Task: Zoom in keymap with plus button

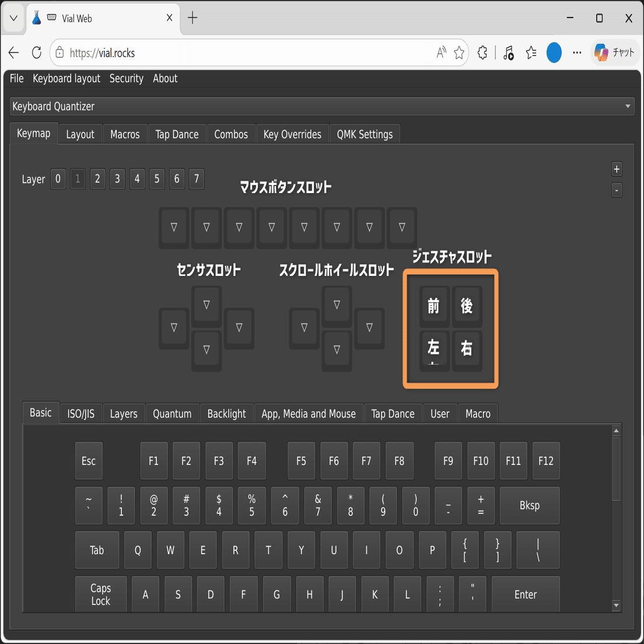Action: (617, 169)
